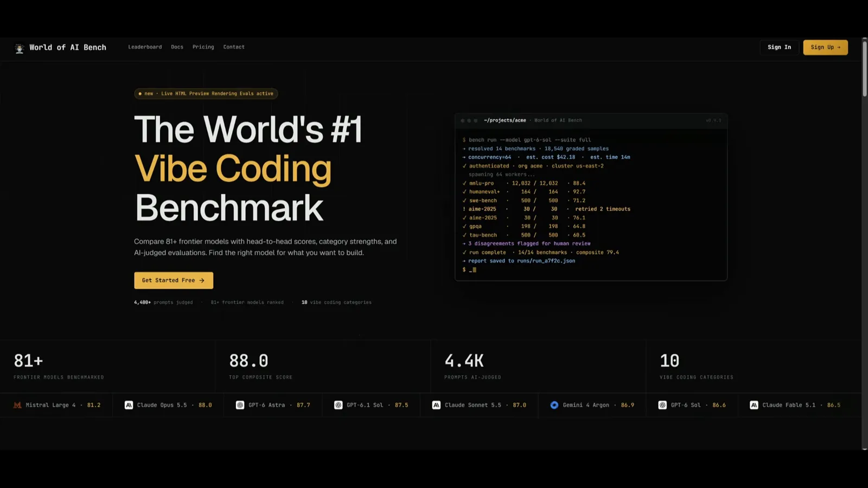The width and height of the screenshot is (868, 488).
Task: Click the 'swe-bench' result row
Action: pyautogui.click(x=524, y=201)
